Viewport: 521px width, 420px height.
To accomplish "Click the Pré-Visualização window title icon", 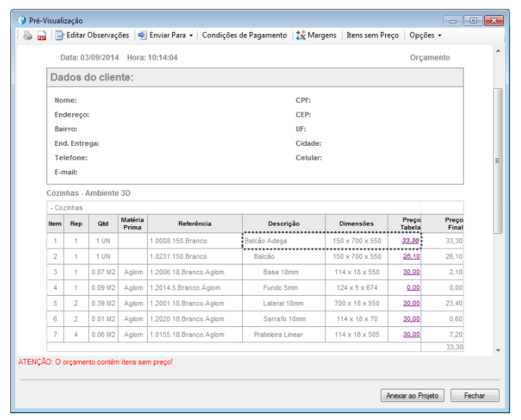I will (x=22, y=20).
